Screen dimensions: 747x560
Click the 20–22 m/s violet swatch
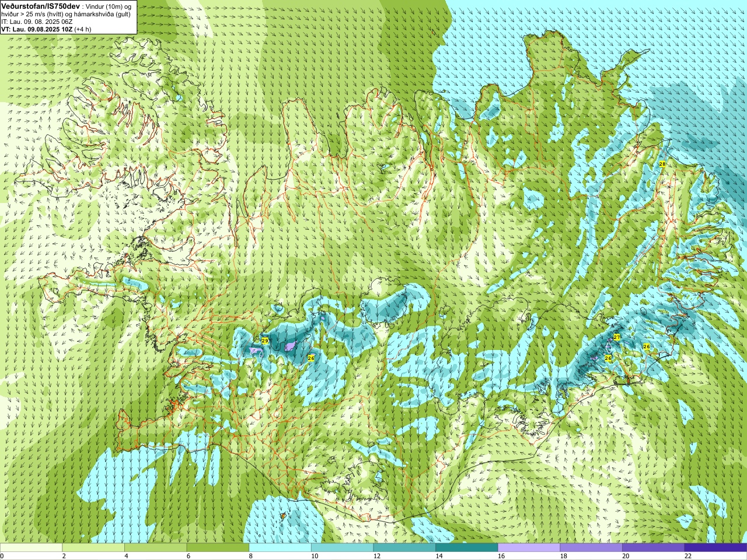(654, 547)
